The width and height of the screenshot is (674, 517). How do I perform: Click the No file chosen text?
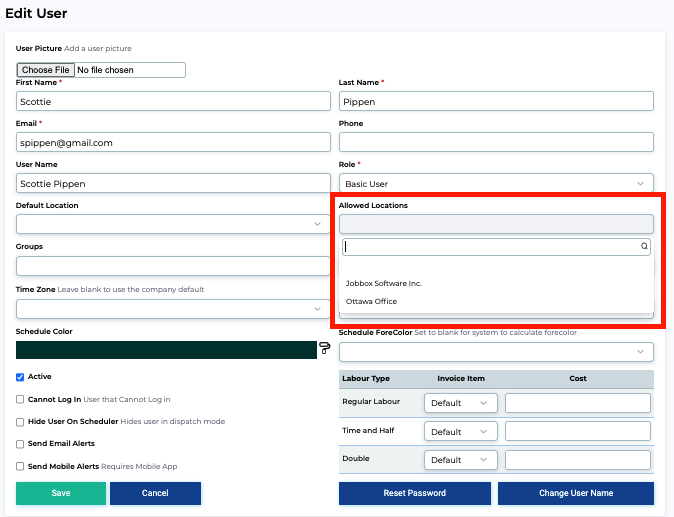point(105,70)
